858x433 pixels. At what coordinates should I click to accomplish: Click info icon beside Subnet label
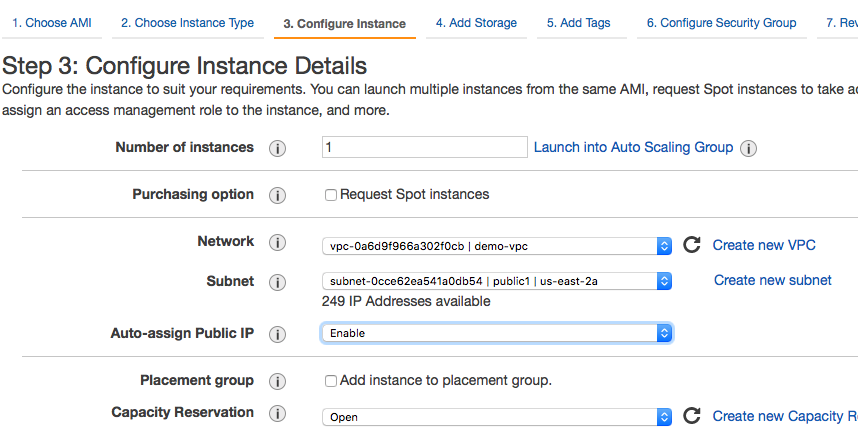(x=278, y=282)
